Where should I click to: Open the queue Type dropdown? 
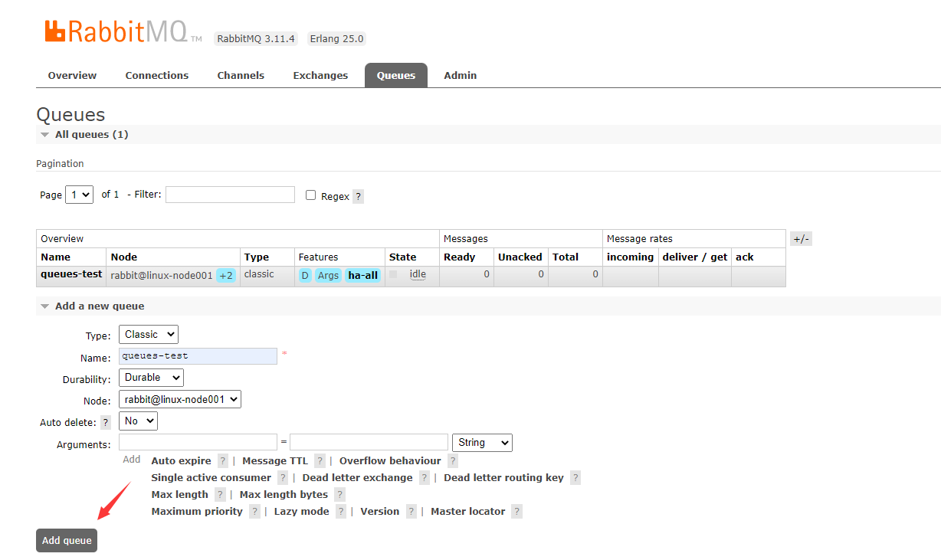(x=148, y=335)
